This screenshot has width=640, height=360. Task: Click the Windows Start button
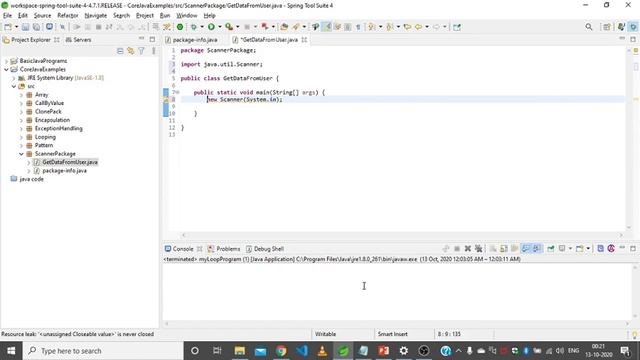click(11, 351)
